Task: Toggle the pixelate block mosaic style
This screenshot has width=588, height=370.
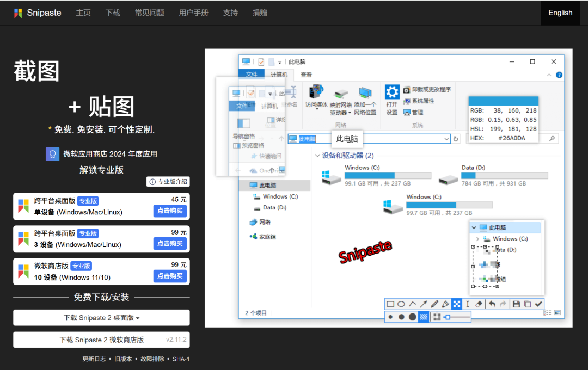Action: pos(437,317)
